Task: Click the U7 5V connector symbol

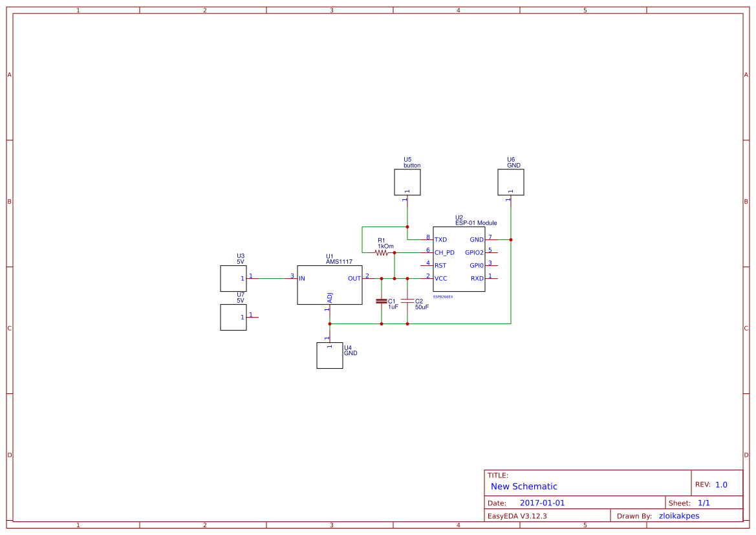Action: pyautogui.click(x=233, y=318)
